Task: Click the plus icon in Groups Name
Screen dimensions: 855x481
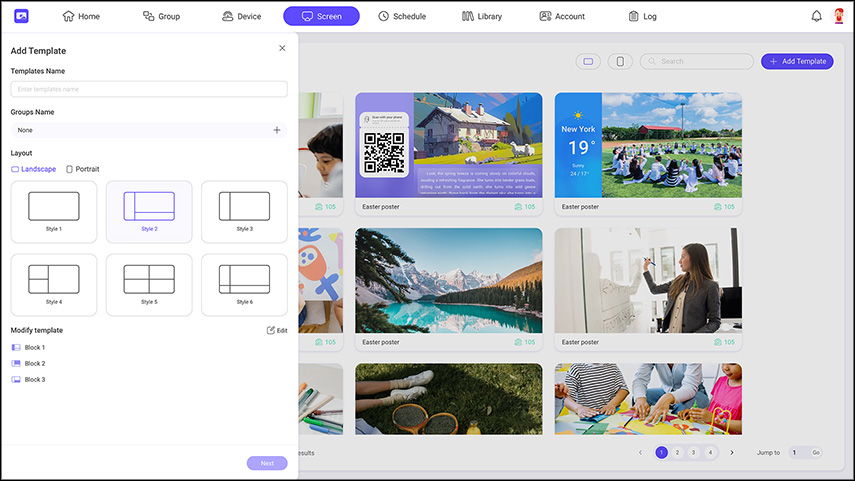Action: click(x=277, y=130)
